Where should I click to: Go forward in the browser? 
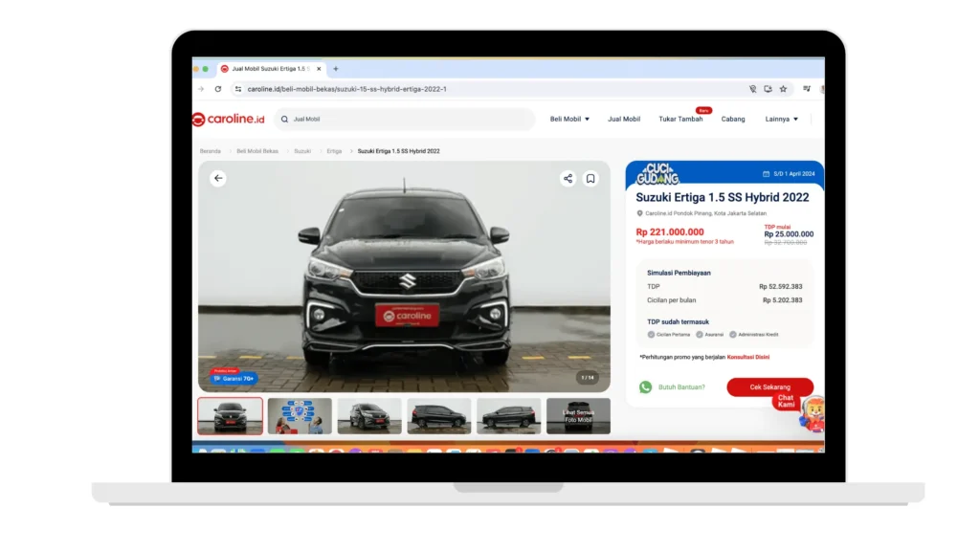[201, 89]
